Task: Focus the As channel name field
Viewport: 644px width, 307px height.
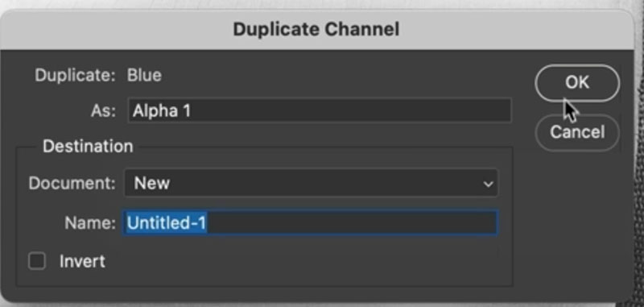Action: tap(320, 110)
